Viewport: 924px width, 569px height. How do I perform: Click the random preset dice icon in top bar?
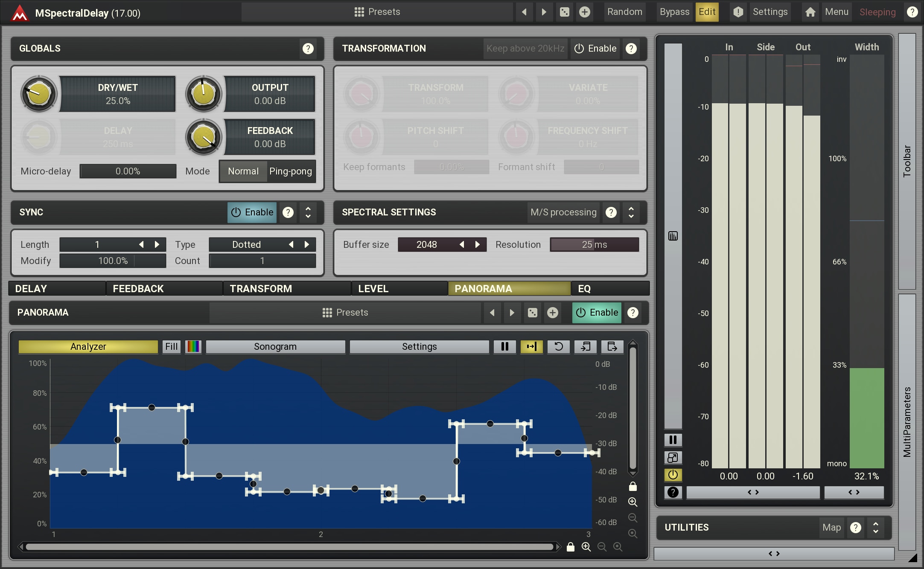click(x=564, y=12)
